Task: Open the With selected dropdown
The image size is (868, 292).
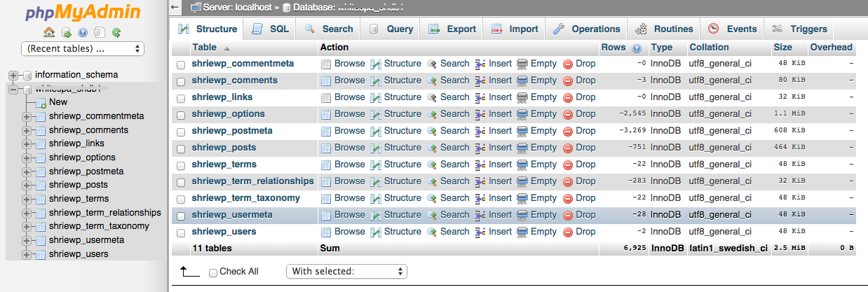Action: [346, 271]
